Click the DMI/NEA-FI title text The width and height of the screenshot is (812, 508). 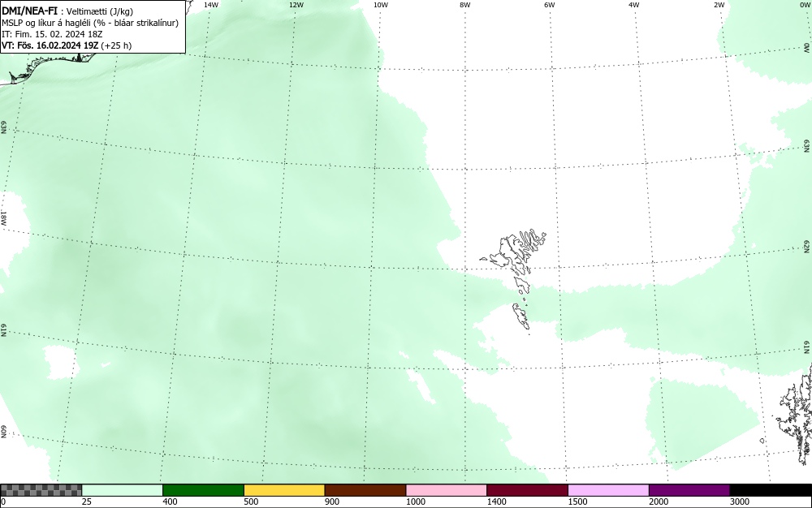[29, 11]
